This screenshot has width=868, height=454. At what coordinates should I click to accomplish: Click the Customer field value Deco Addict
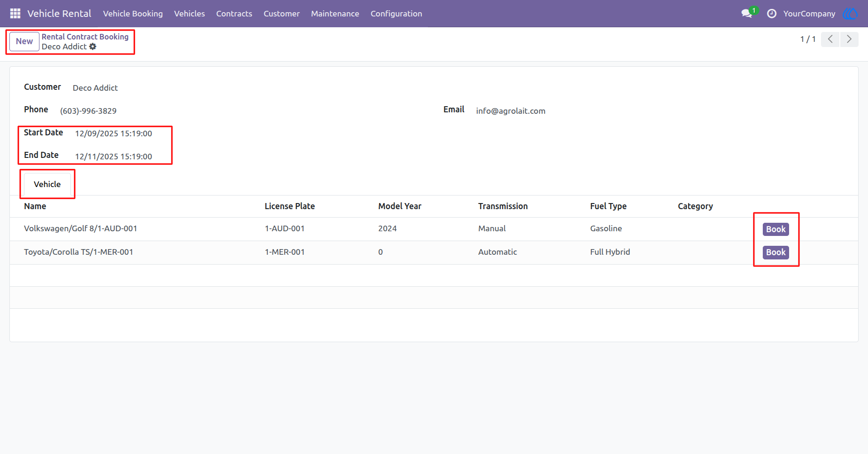tap(95, 88)
